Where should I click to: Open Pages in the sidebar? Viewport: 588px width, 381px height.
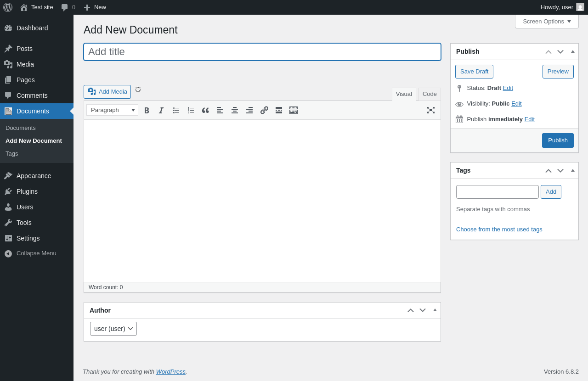click(x=37, y=80)
